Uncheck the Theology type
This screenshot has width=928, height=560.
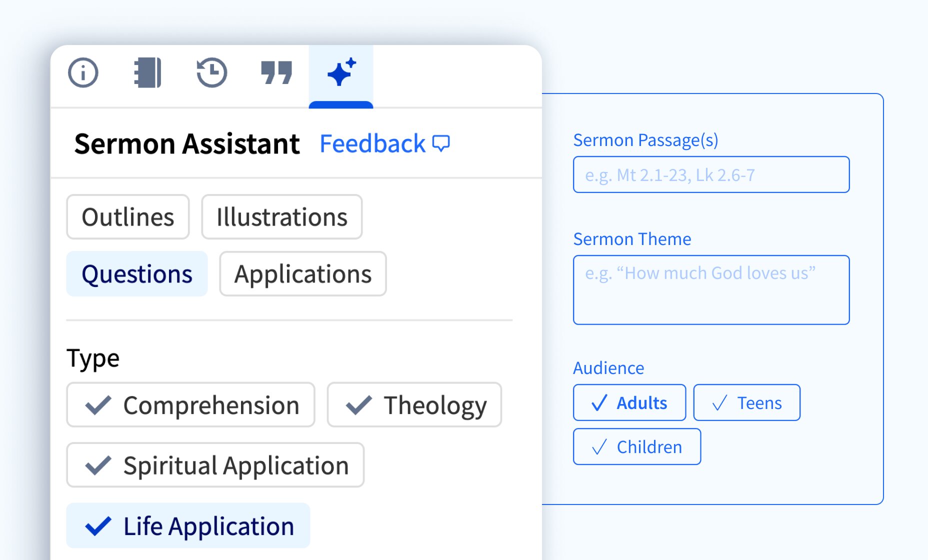coord(414,405)
